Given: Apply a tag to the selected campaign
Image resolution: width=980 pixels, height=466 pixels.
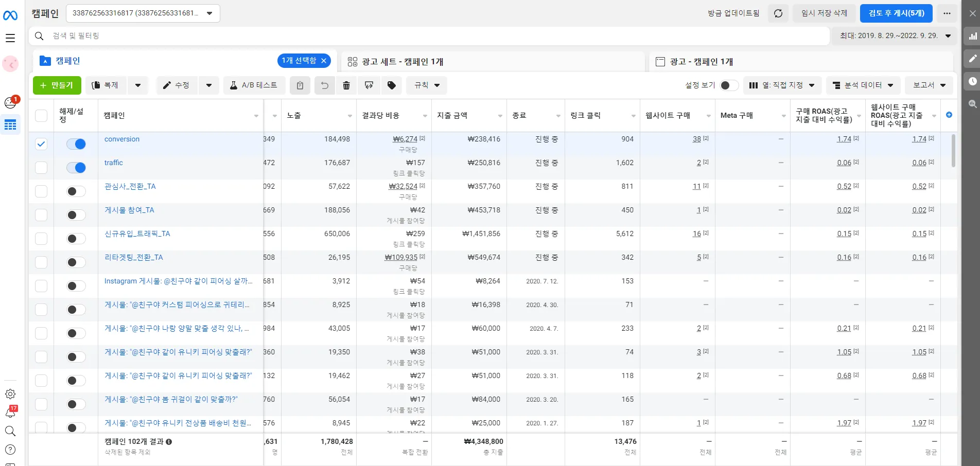Looking at the screenshot, I should 391,85.
